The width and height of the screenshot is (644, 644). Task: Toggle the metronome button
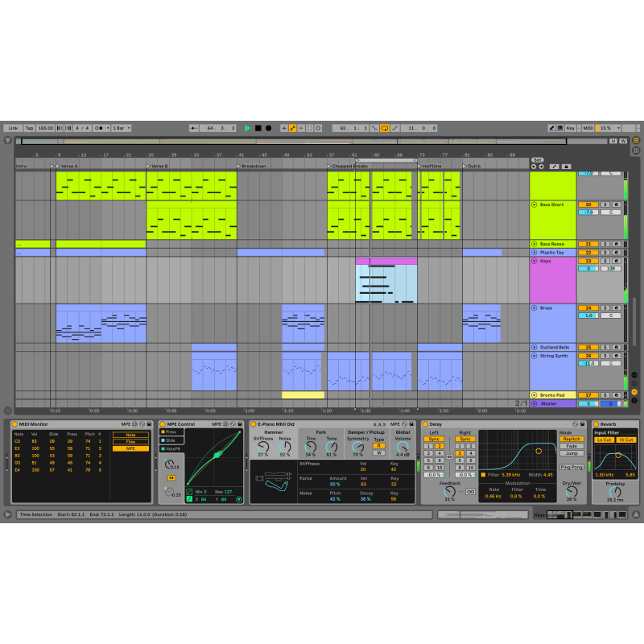97,128
